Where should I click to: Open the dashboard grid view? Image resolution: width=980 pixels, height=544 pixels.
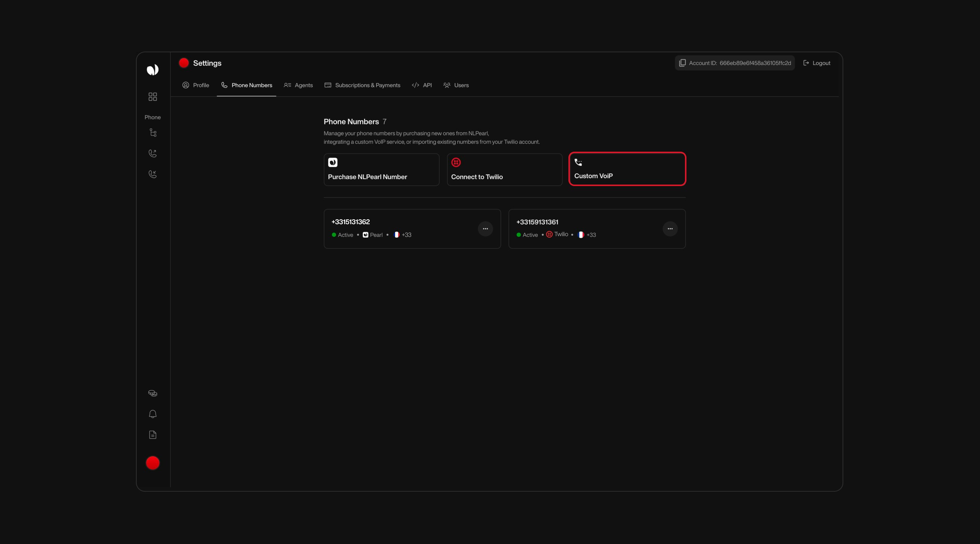[152, 97]
